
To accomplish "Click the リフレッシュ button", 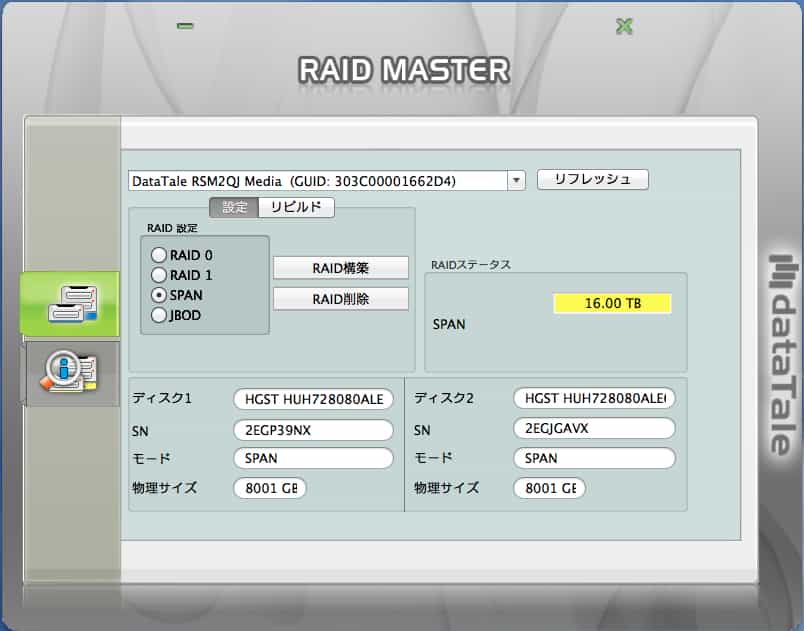I will pyautogui.click(x=593, y=179).
